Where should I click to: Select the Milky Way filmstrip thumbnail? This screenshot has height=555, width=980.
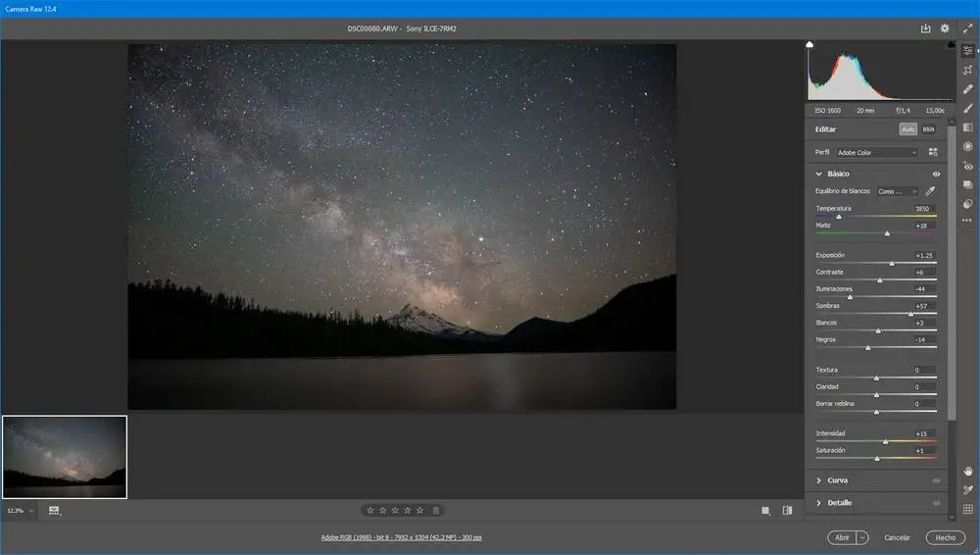coord(65,457)
